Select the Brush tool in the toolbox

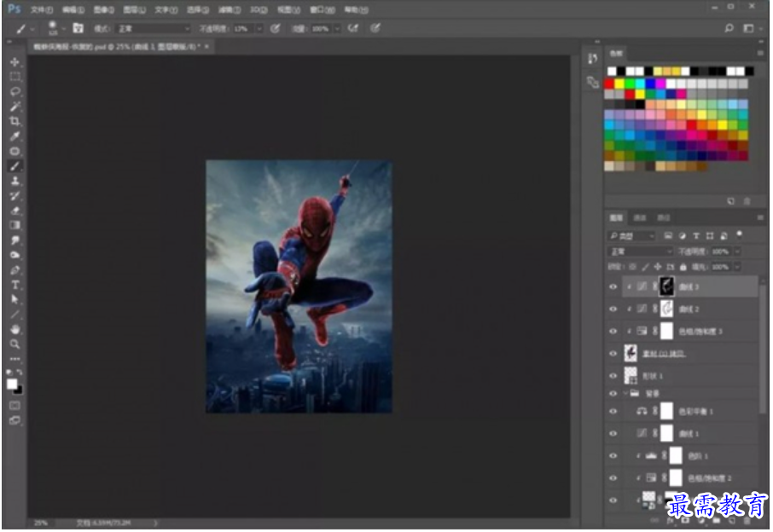[15, 166]
